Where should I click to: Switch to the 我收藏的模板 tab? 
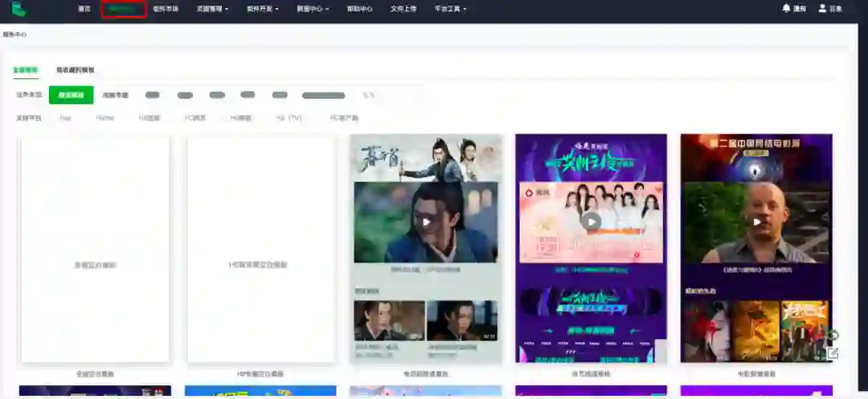tap(76, 70)
